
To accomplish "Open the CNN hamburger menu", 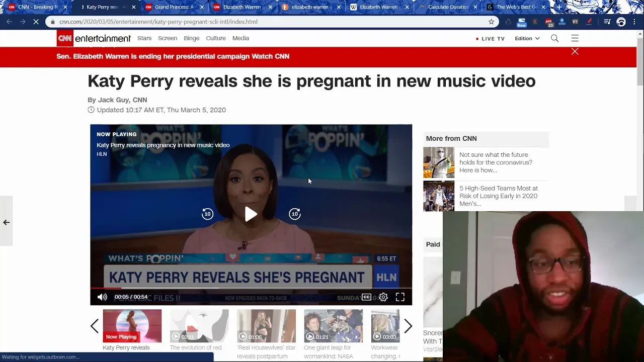I will [575, 38].
